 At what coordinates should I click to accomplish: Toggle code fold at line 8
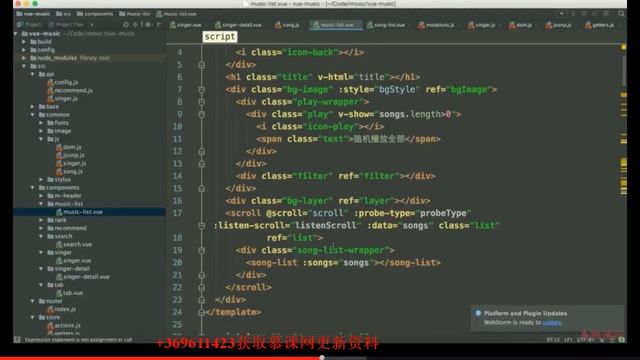202,102
